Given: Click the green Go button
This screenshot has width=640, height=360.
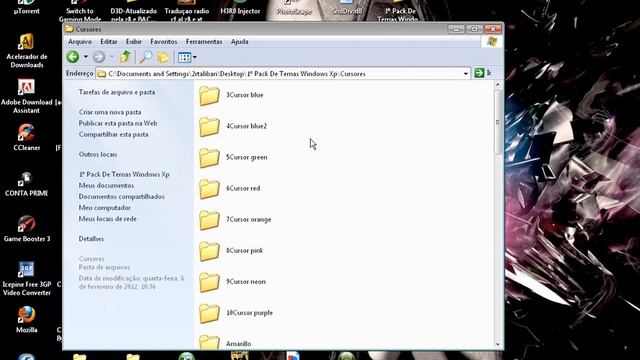Looking at the screenshot, I should 479,73.
